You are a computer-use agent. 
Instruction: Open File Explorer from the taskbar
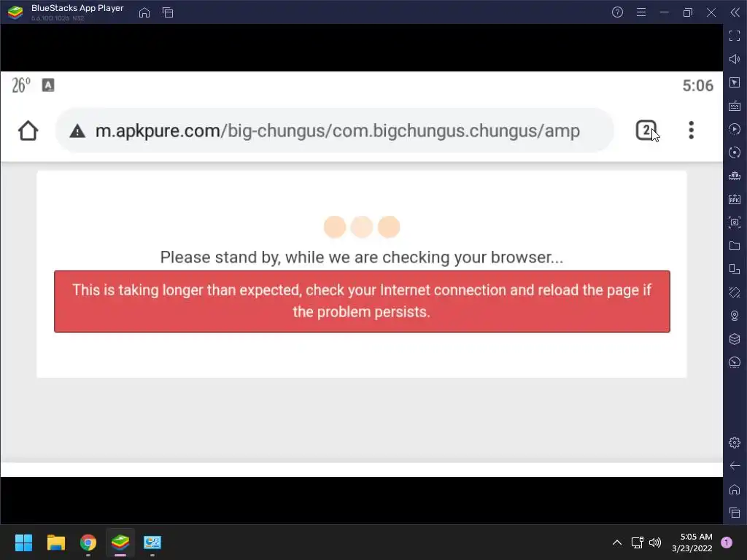tap(55, 542)
